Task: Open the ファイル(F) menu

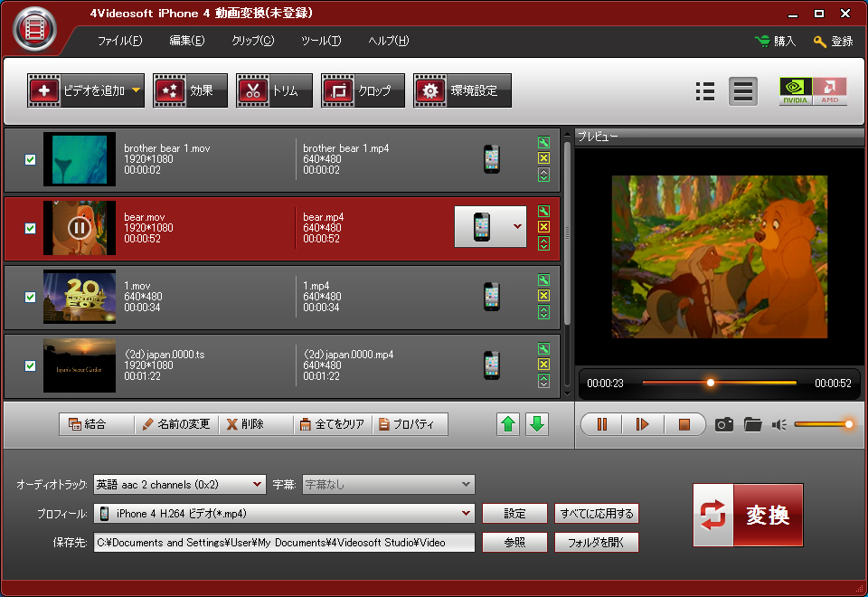Action: click(119, 41)
